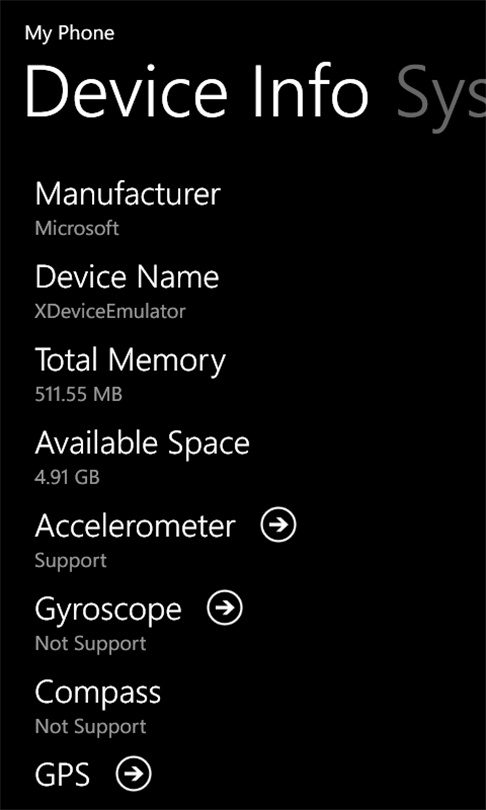Open the Accelerometer label
486x810 pixels.
[x=135, y=526]
